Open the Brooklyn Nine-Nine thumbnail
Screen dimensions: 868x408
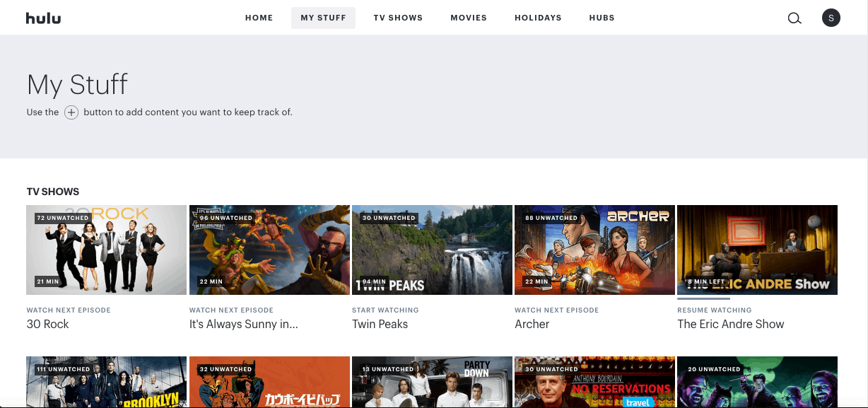[106, 382]
